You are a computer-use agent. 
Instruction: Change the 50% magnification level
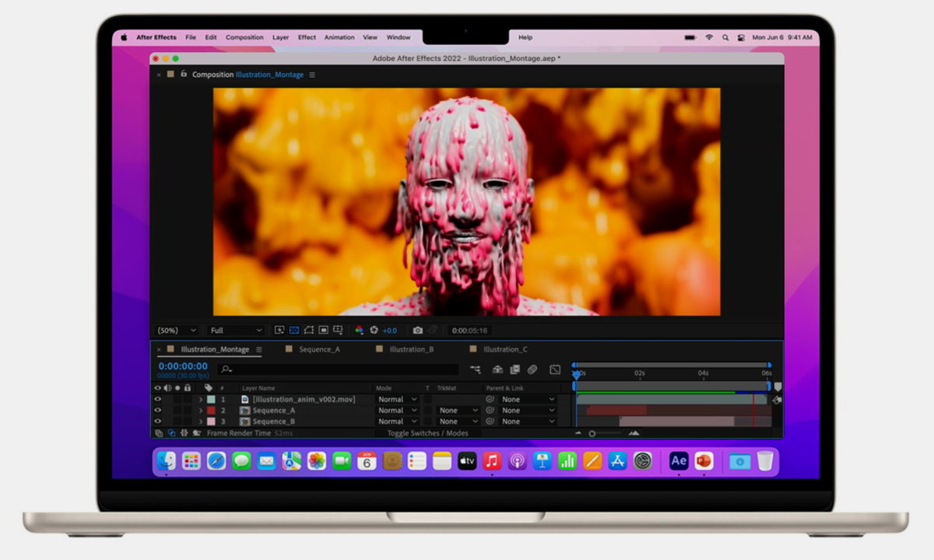pos(176,330)
